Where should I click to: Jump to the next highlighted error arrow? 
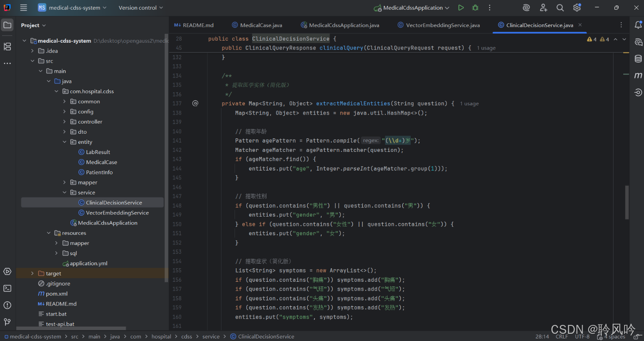click(x=624, y=39)
